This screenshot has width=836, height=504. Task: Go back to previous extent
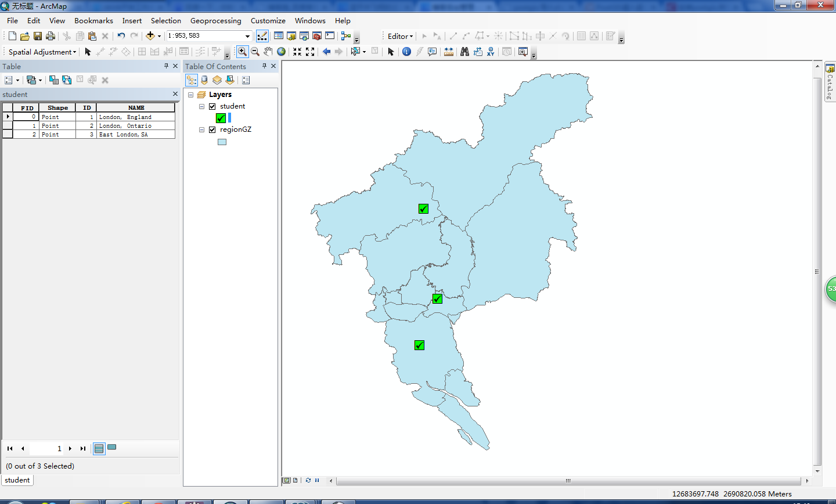point(326,52)
